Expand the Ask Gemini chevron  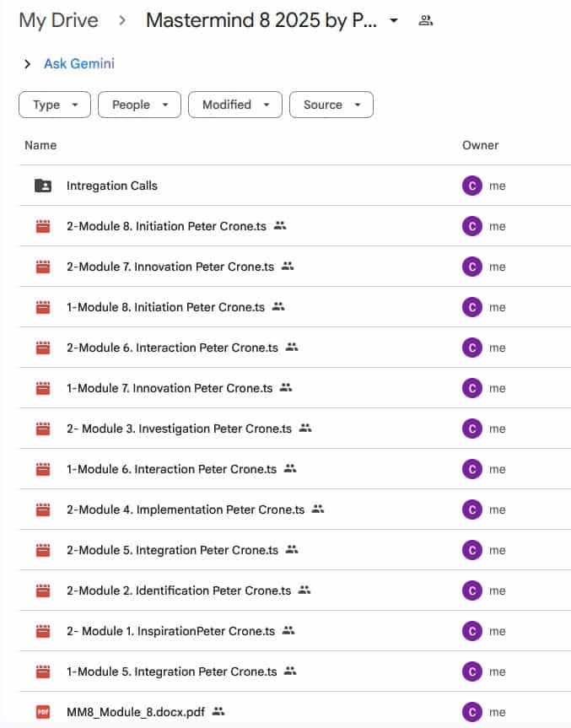[27, 64]
